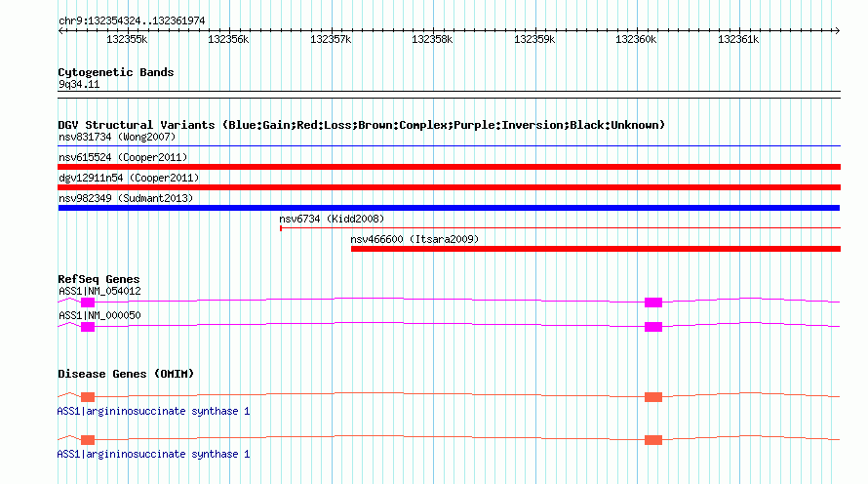Click the ASS1|NM_000050 transcript label

(x=99, y=315)
